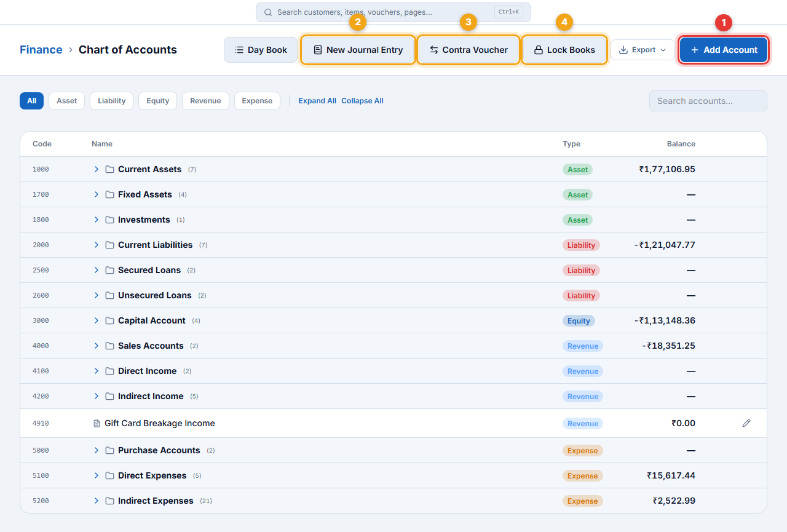Click the magnifier icon in the global search bar
The width and height of the screenshot is (787, 532).
click(268, 12)
